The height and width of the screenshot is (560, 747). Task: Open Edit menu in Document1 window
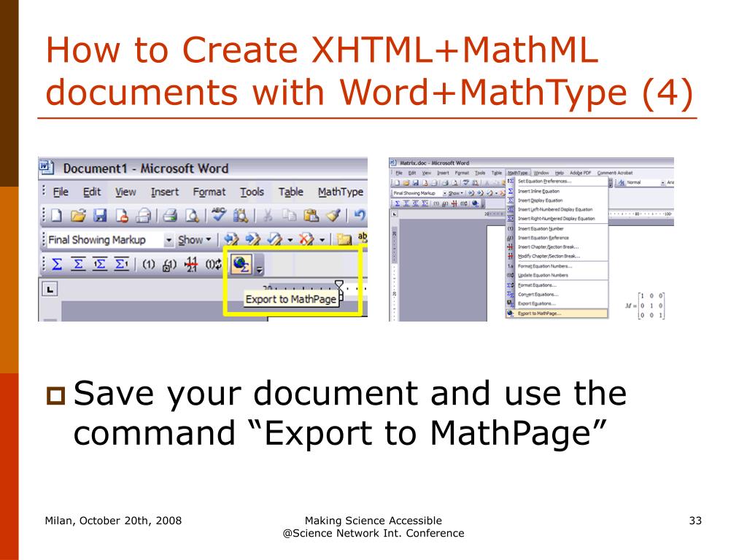tap(92, 192)
